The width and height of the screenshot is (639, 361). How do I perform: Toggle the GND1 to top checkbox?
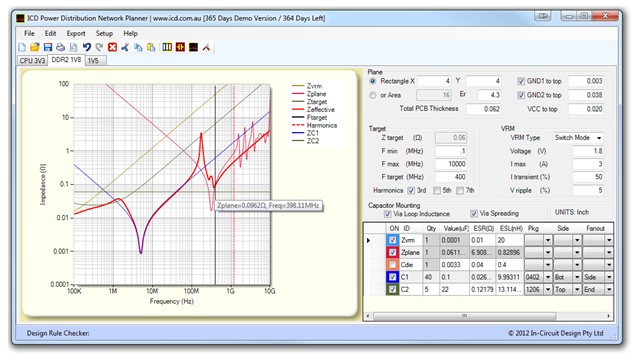coord(521,81)
